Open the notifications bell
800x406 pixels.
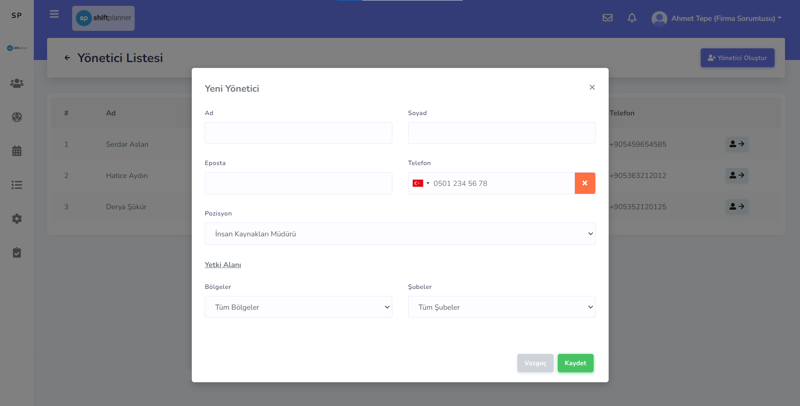click(632, 18)
